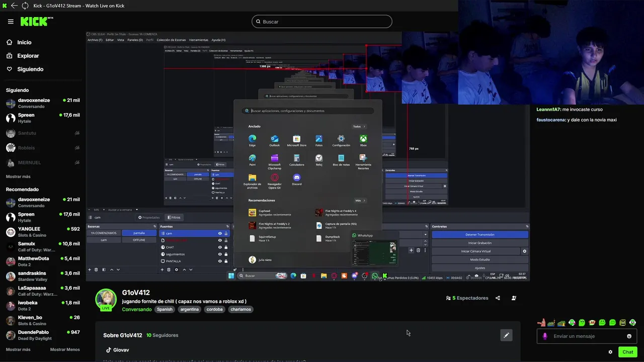The height and width of the screenshot is (362, 644).
Task: Focus the Buscar search field on Kick
Action: coord(322,22)
